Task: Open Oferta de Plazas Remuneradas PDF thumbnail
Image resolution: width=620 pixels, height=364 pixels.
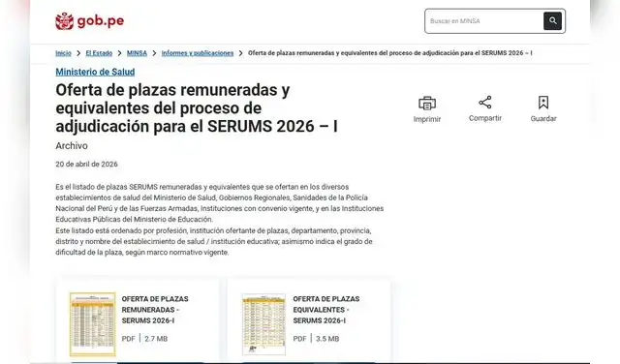Action: pos(93,324)
